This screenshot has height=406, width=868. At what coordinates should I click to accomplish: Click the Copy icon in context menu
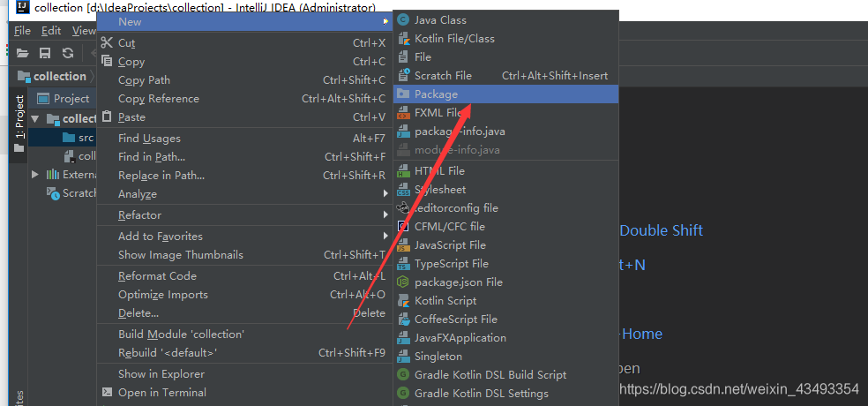[107, 62]
